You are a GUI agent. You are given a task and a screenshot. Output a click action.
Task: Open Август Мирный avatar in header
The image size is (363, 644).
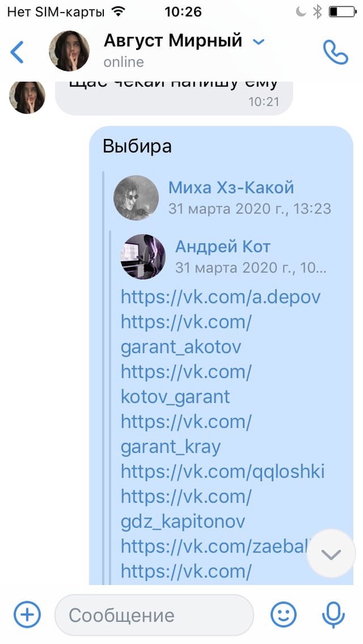tap(69, 51)
